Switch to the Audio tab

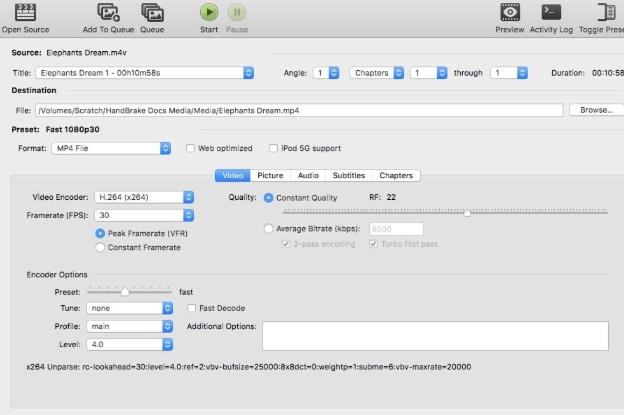point(308,175)
